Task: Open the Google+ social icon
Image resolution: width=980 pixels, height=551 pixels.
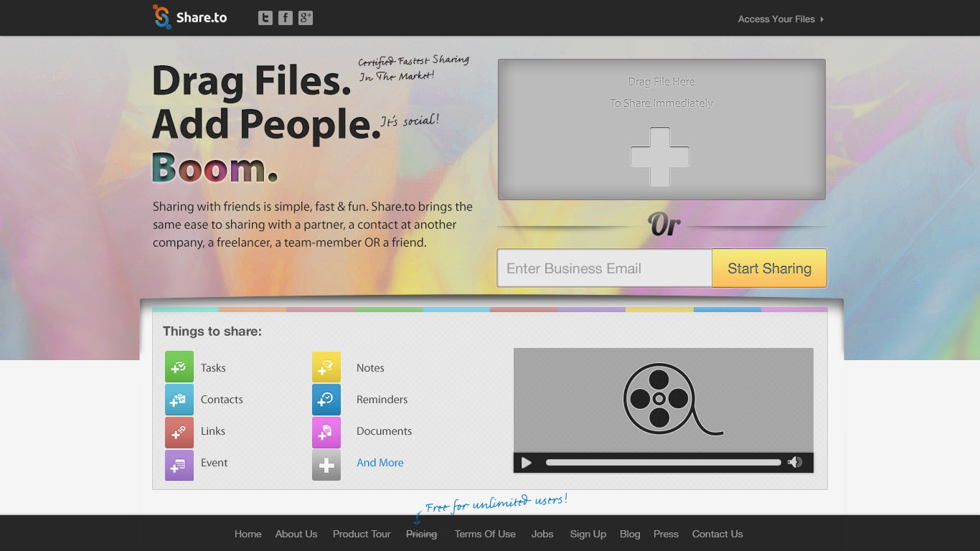Action: coord(305,17)
